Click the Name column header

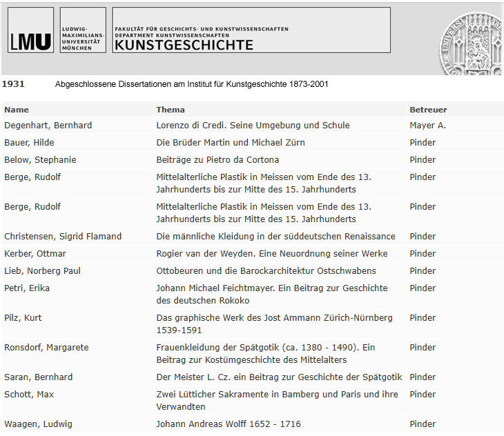point(17,110)
